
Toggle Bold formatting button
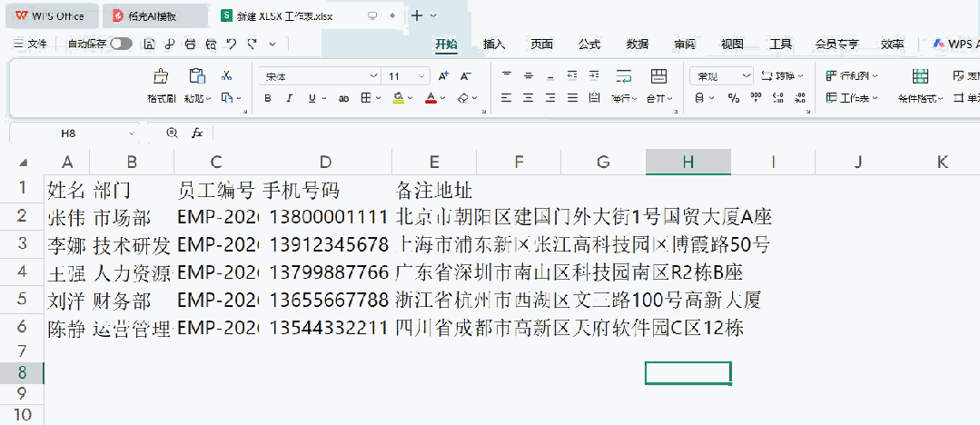tap(268, 98)
